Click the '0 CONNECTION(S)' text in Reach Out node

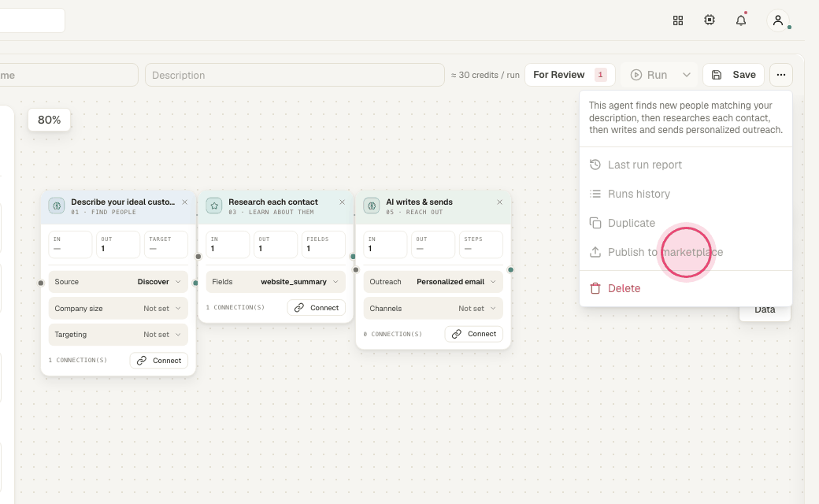393,334
